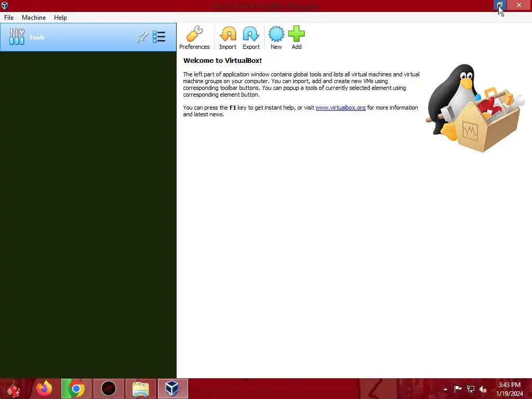Open the clock showing 3:43 PM

pyautogui.click(x=510, y=389)
